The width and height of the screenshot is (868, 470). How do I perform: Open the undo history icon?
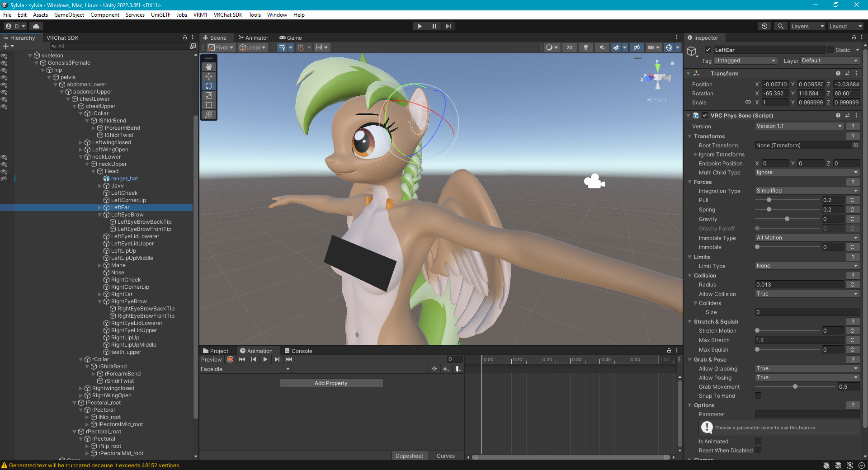point(764,26)
